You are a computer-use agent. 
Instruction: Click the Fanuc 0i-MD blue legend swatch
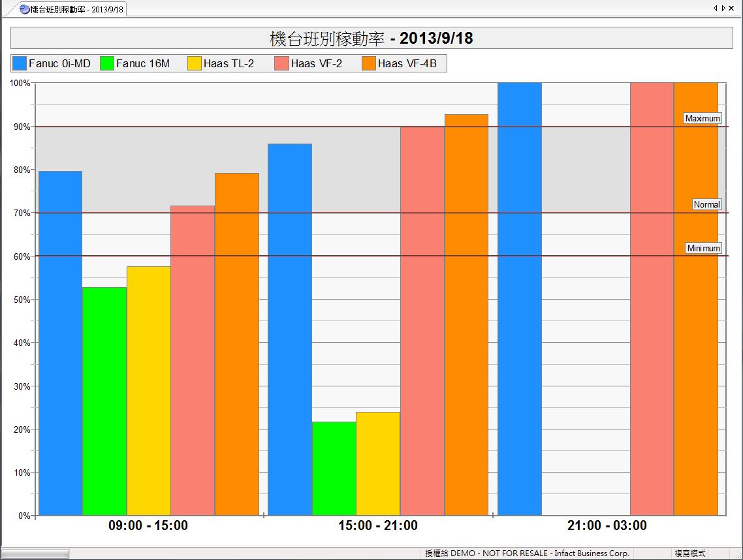(x=20, y=63)
